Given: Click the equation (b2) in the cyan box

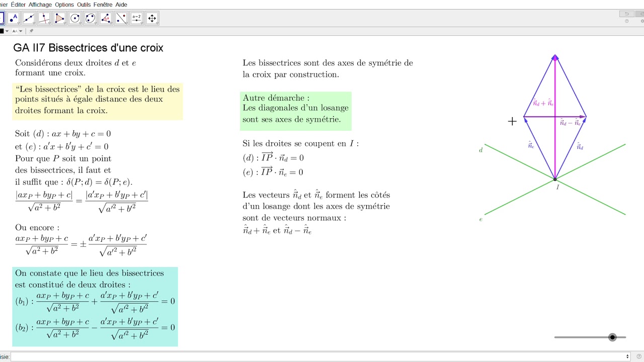Looking at the screenshot, I should pyautogui.click(x=95, y=328).
